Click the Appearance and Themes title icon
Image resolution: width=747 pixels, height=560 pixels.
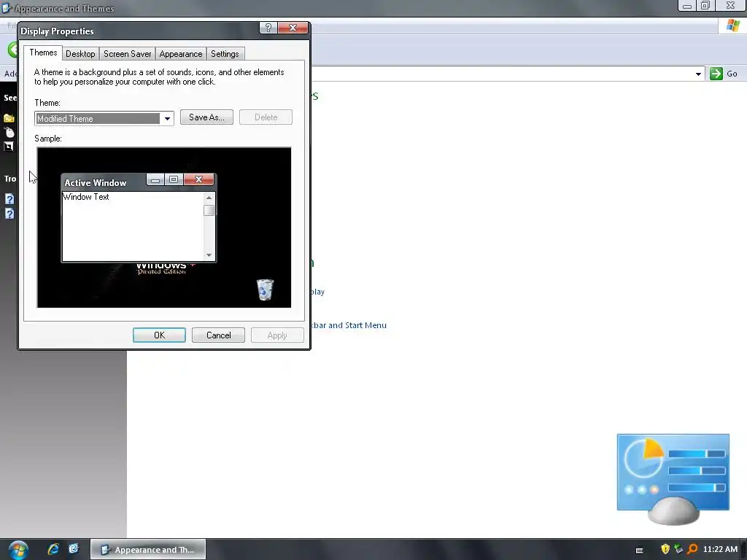[x=6, y=8]
